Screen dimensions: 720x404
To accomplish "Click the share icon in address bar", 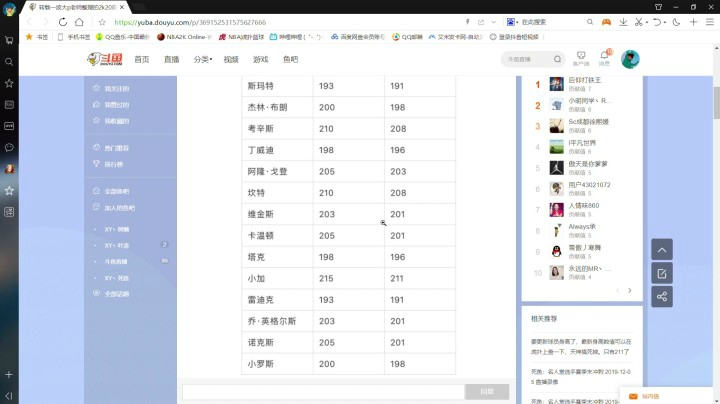I will (481, 22).
